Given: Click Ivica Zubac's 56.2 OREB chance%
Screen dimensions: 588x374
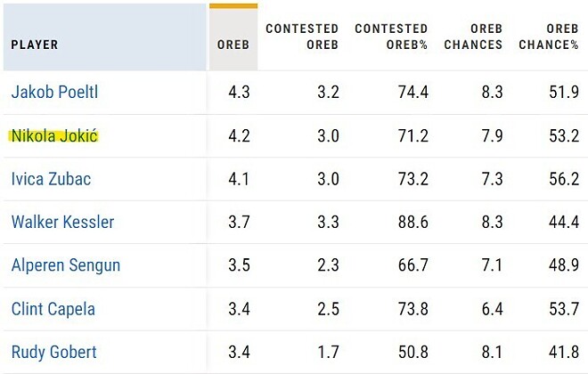Looking at the screenshot, I should (x=564, y=179).
